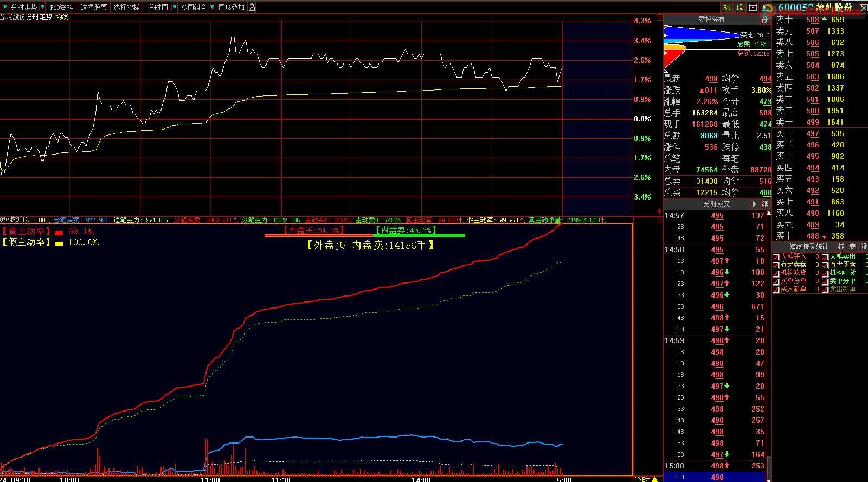The image size is (868, 482).
Task: Open the 选择指标 menu
Action: 126,8
